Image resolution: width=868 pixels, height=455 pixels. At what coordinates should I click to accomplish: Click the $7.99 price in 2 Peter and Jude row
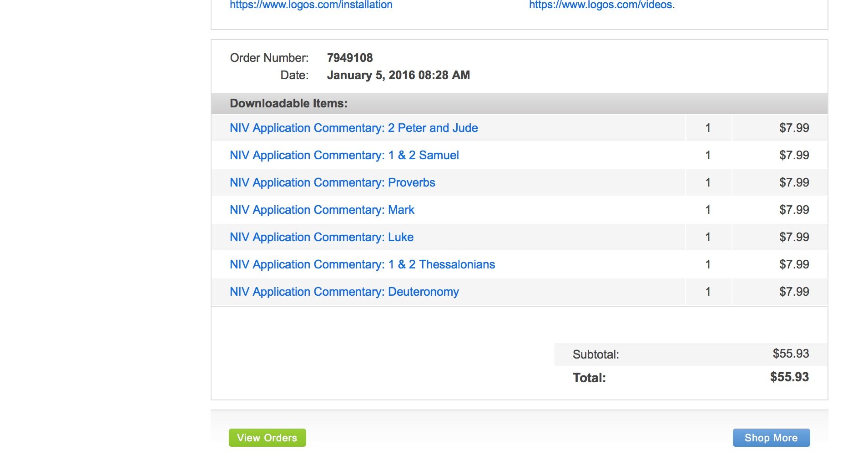point(794,128)
